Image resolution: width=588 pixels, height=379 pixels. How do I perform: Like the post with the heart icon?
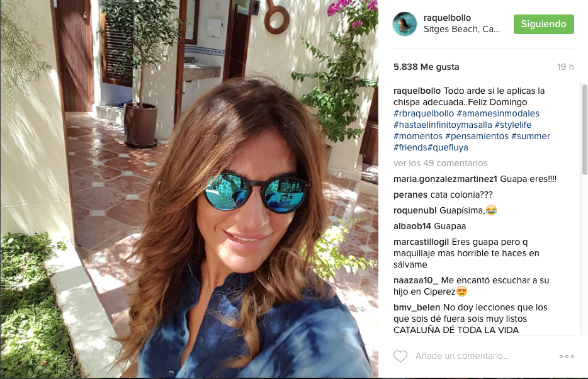pyautogui.click(x=400, y=356)
